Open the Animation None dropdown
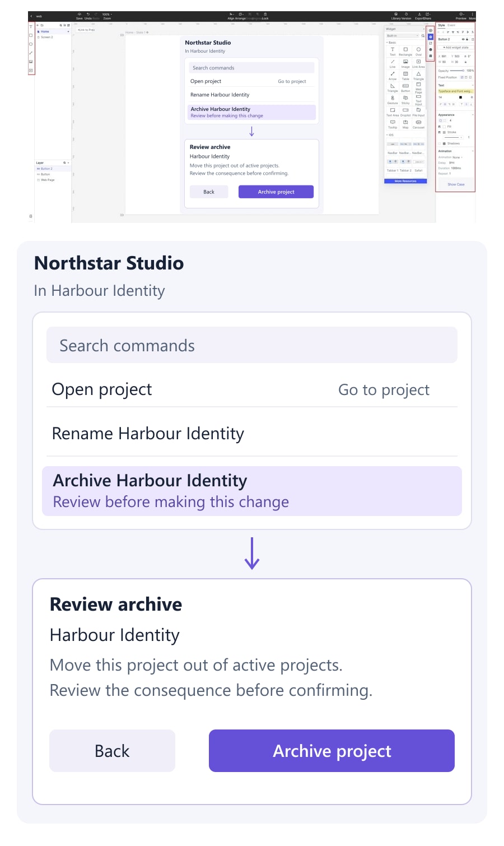The width and height of the screenshot is (504, 846). tap(458, 157)
